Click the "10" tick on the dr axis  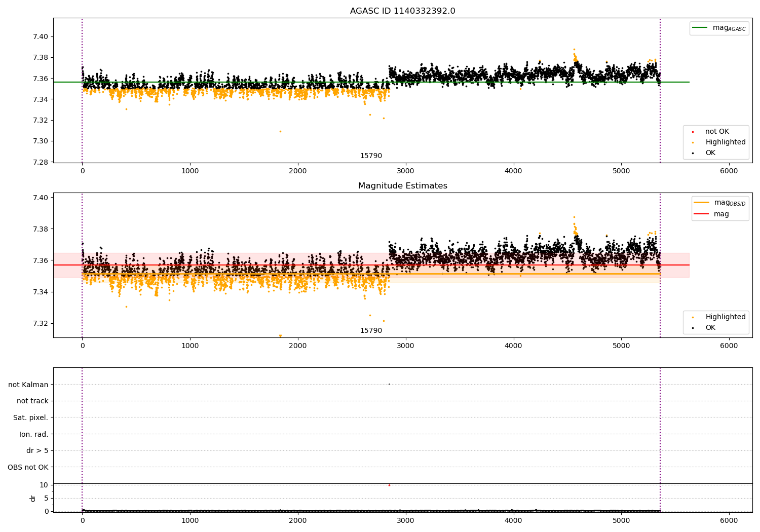point(44,485)
